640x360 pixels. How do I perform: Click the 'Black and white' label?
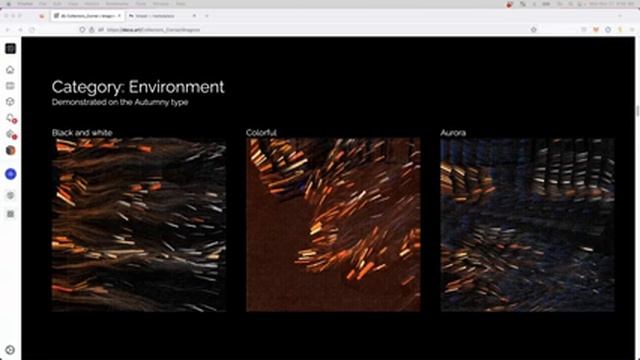click(82, 133)
